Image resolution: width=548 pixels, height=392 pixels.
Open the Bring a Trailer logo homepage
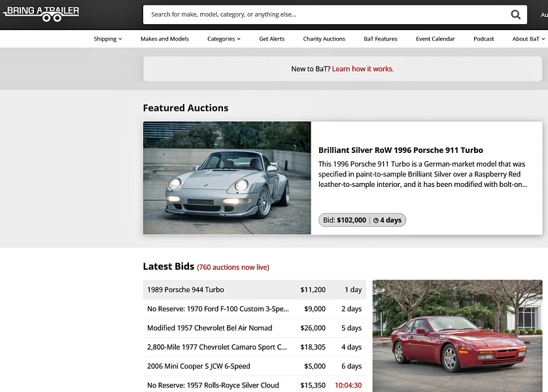(41, 14)
